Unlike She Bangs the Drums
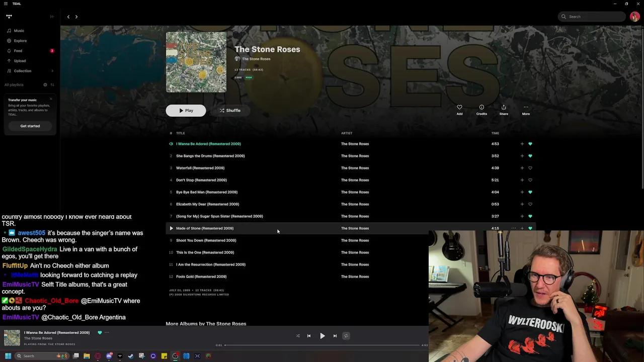The width and height of the screenshot is (644, 362). click(x=530, y=156)
